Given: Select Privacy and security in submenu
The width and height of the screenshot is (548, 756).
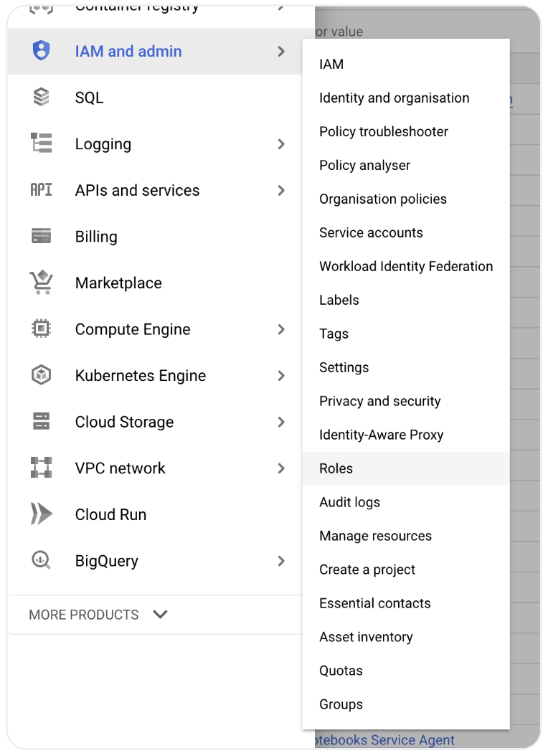Looking at the screenshot, I should pyautogui.click(x=406, y=401).
